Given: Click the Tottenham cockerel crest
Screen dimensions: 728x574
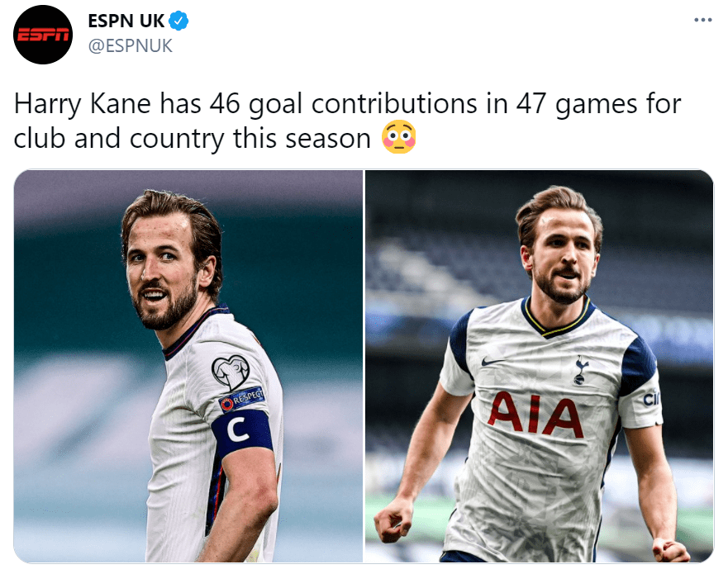Looking at the screenshot, I should 581,369.
